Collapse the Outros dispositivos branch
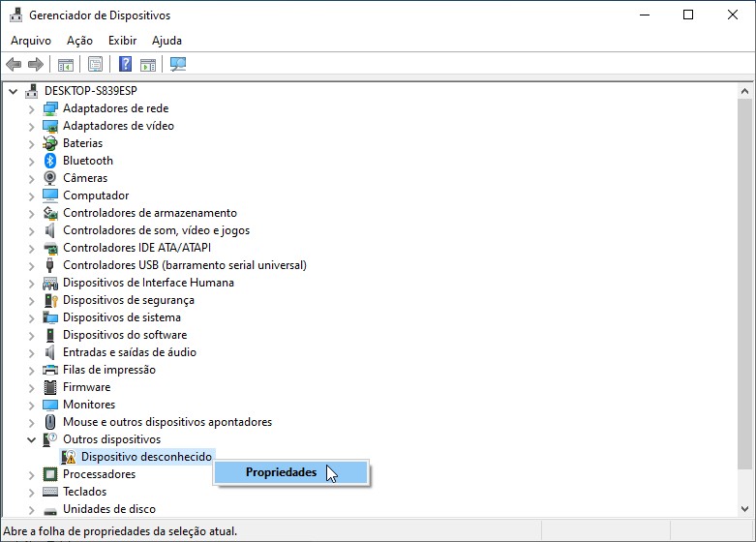This screenshot has width=756, height=542. [31, 439]
